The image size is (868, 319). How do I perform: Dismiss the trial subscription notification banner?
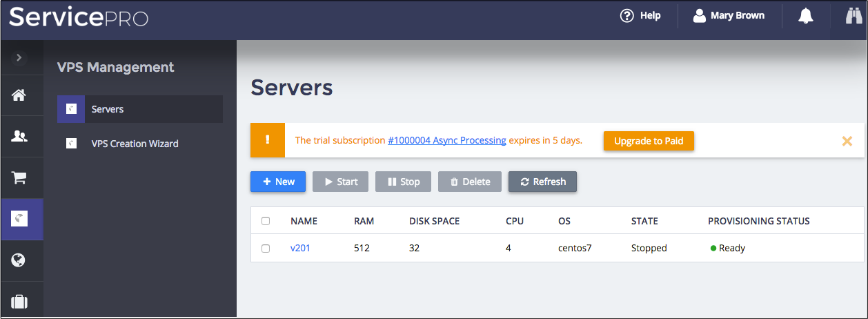point(847,141)
